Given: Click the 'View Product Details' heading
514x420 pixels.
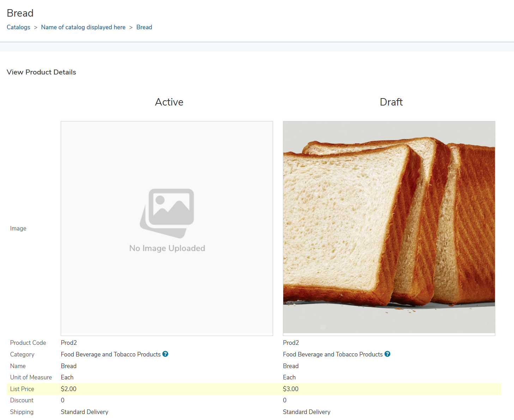Looking at the screenshot, I should [x=41, y=72].
